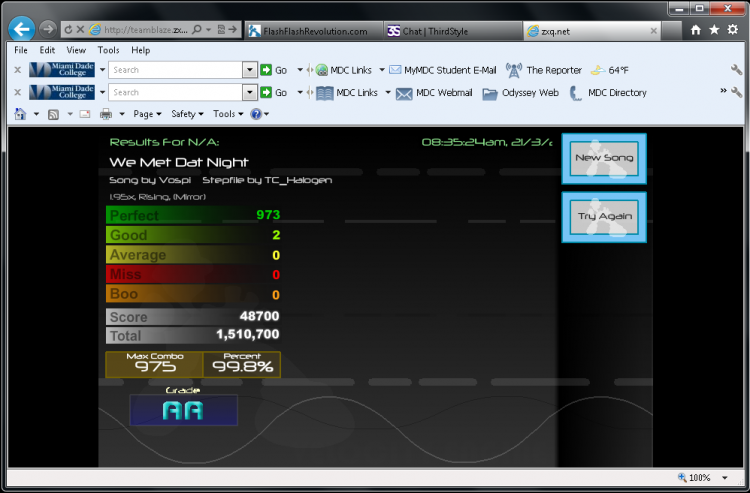Close the zxq.net tab
This screenshot has height=493, width=750.
click(653, 31)
